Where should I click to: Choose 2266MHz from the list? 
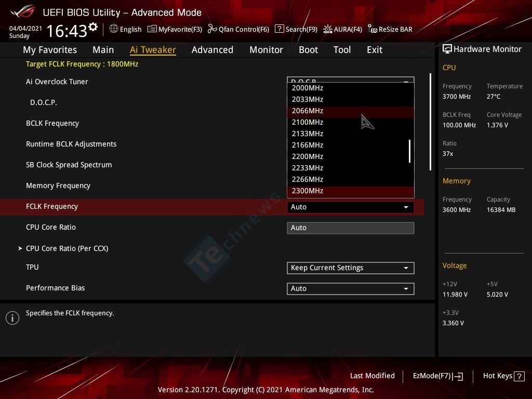tap(350, 179)
